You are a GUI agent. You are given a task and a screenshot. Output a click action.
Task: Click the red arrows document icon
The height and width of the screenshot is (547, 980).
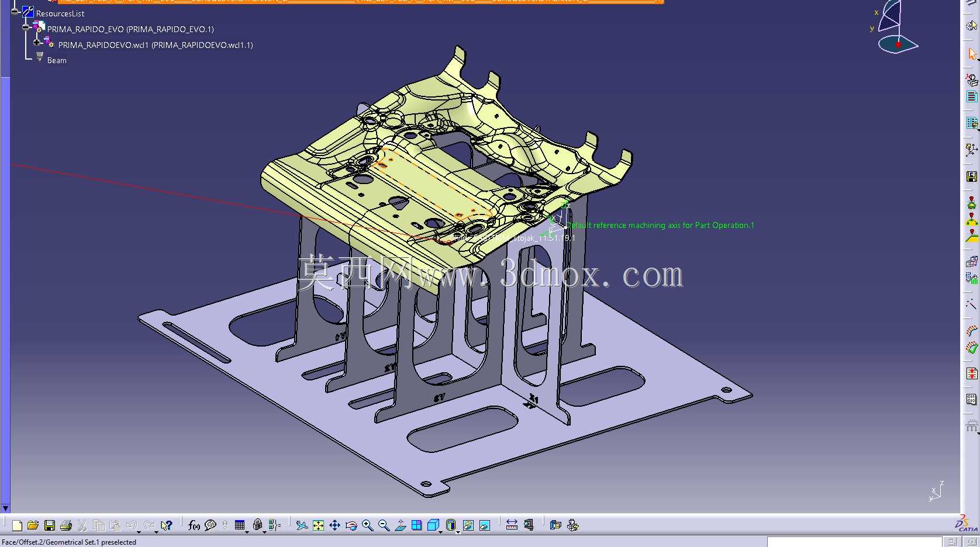tap(972, 373)
